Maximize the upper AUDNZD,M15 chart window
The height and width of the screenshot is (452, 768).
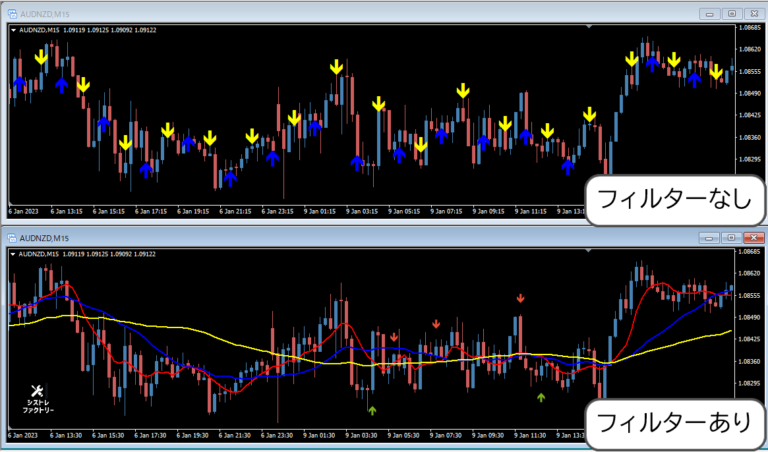tap(732, 13)
